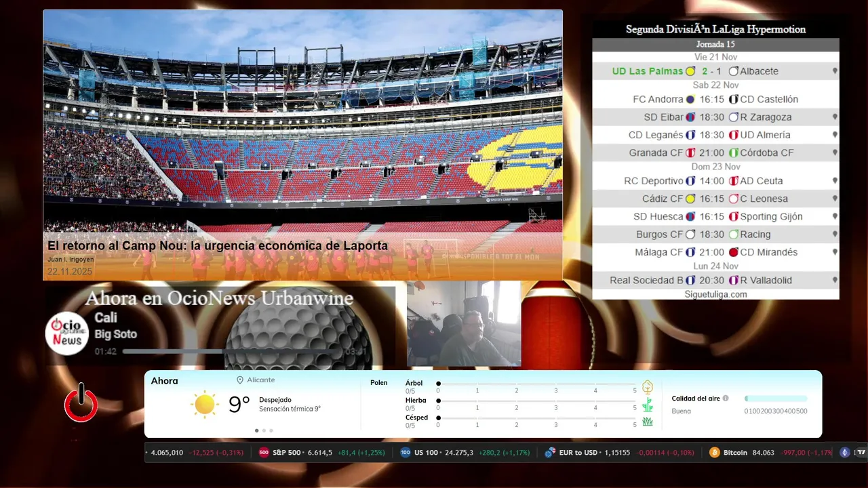
Task: Click the Césped lawn pollen icon
Action: (x=648, y=422)
